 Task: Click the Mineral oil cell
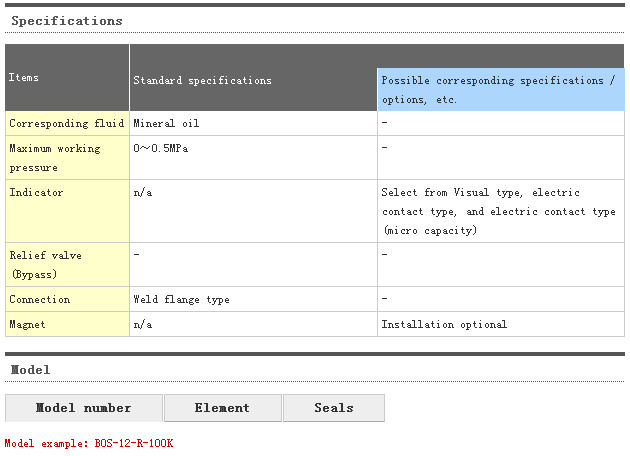pos(166,124)
